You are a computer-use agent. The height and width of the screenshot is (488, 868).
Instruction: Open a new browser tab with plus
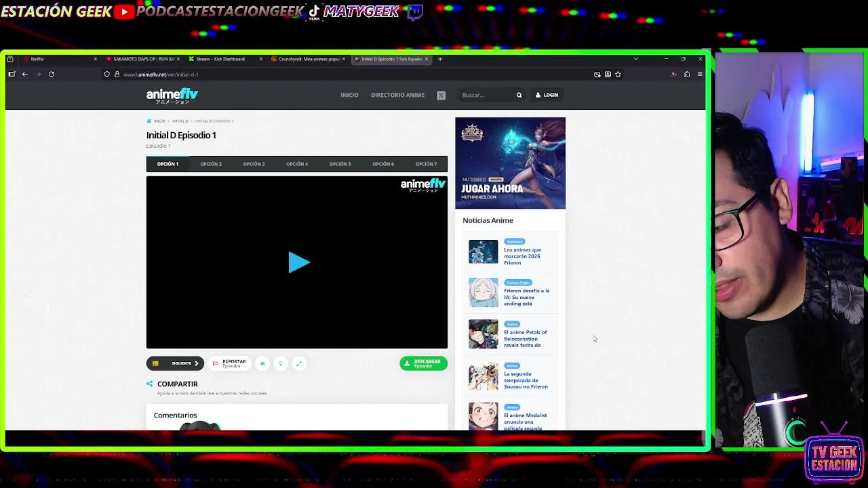[x=440, y=59]
